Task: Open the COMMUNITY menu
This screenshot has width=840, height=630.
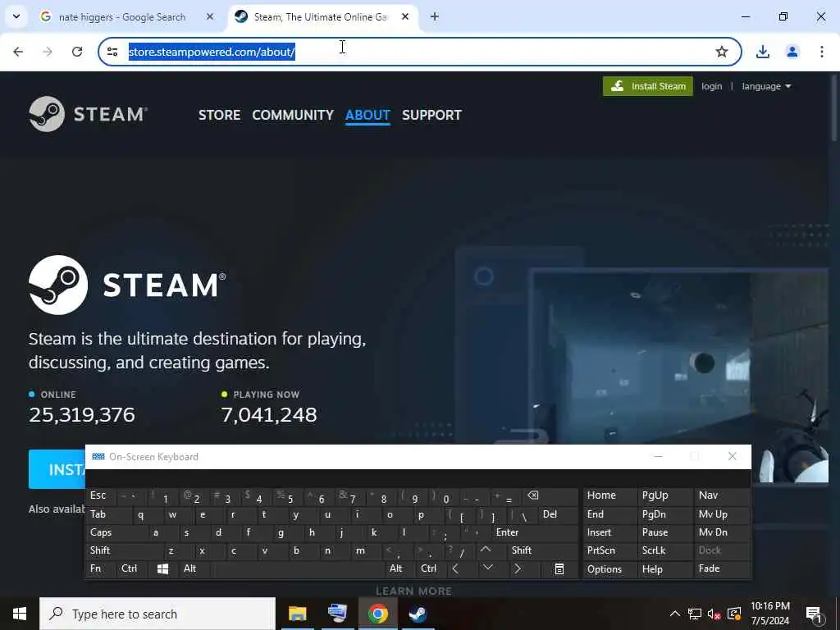Action: coord(293,115)
